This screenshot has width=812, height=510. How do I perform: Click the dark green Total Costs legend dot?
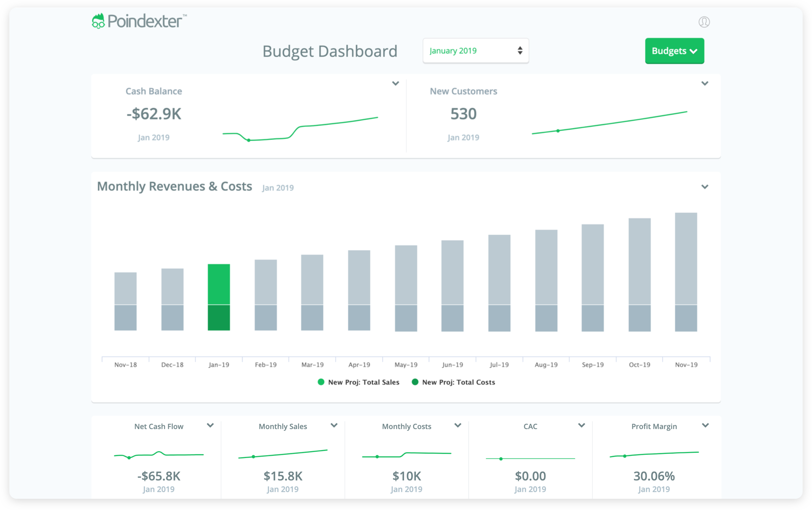[415, 382]
